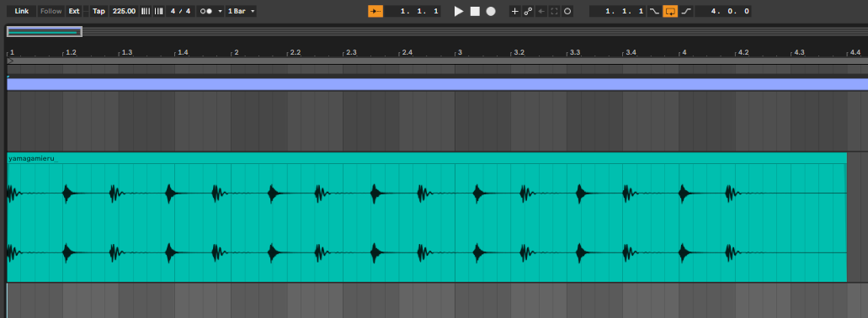Toggle MIDI Arrangement Overdub plus icon
The height and width of the screenshot is (318, 868).
pos(514,11)
